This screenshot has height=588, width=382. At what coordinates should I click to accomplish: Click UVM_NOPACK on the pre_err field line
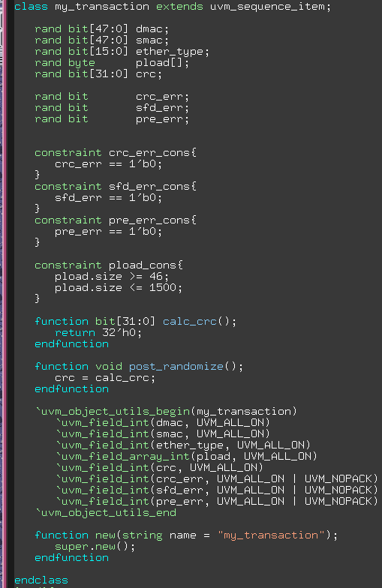pyautogui.click(x=338, y=501)
